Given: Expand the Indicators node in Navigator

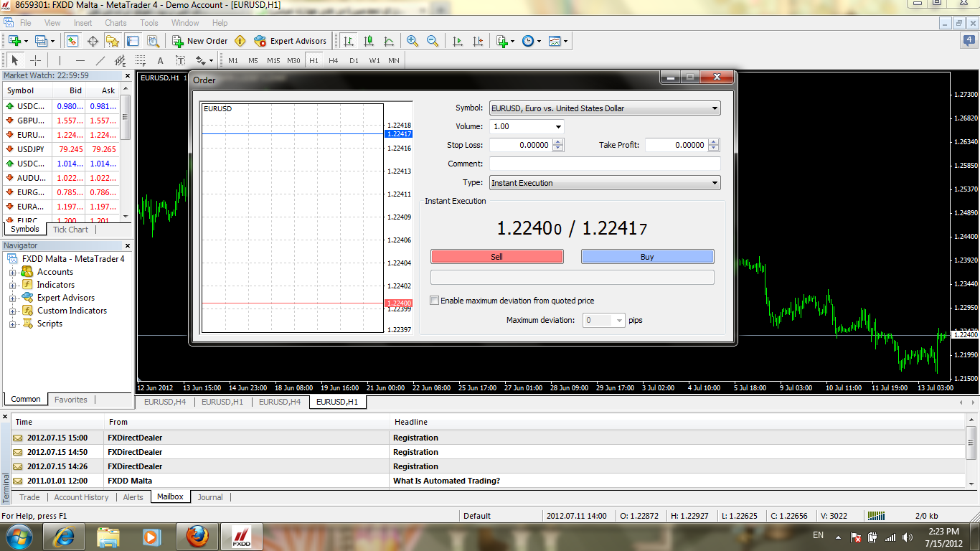Looking at the screenshot, I should tap(12, 285).
